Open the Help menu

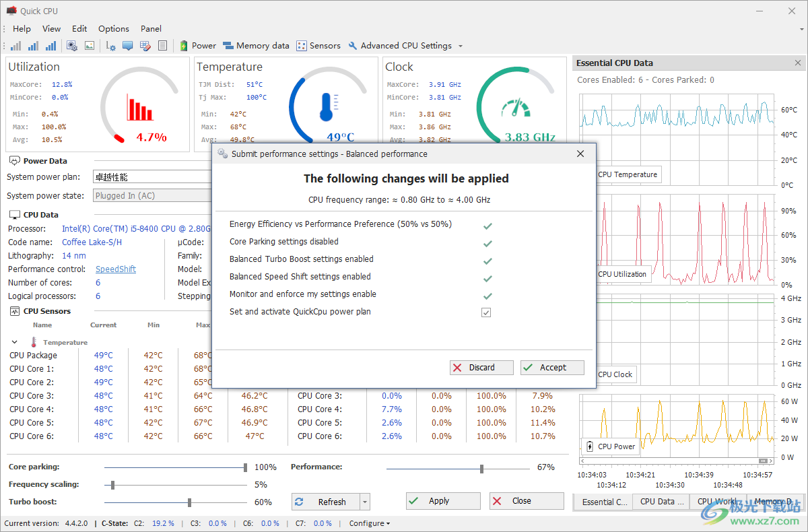tap(22, 28)
